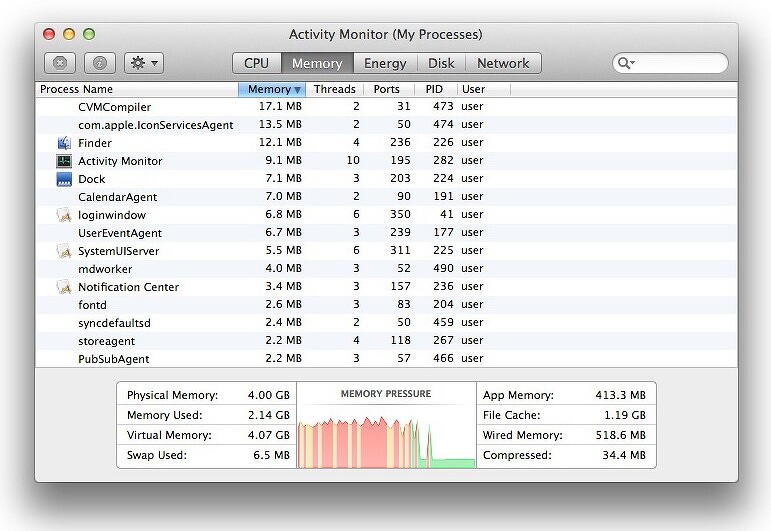Screen dimensions: 771x531
Task: Toggle the Memory column sort order
Action: coord(272,89)
